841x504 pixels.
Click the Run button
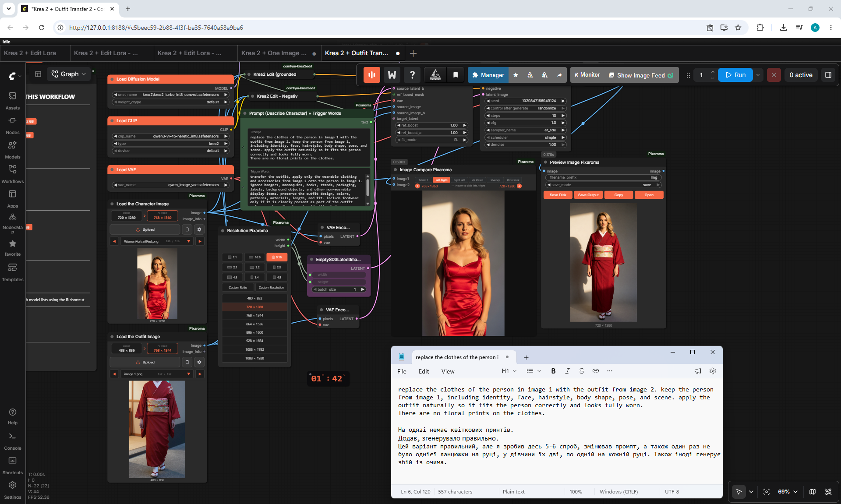click(x=735, y=75)
